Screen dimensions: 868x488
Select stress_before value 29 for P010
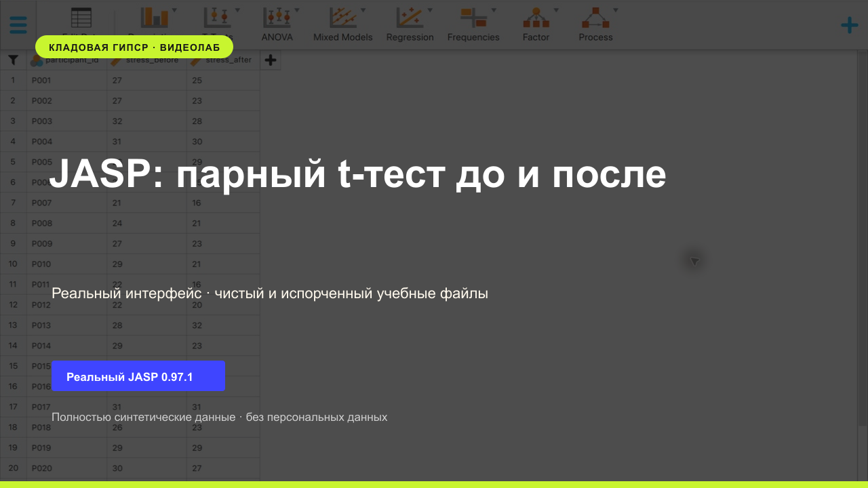(x=146, y=264)
